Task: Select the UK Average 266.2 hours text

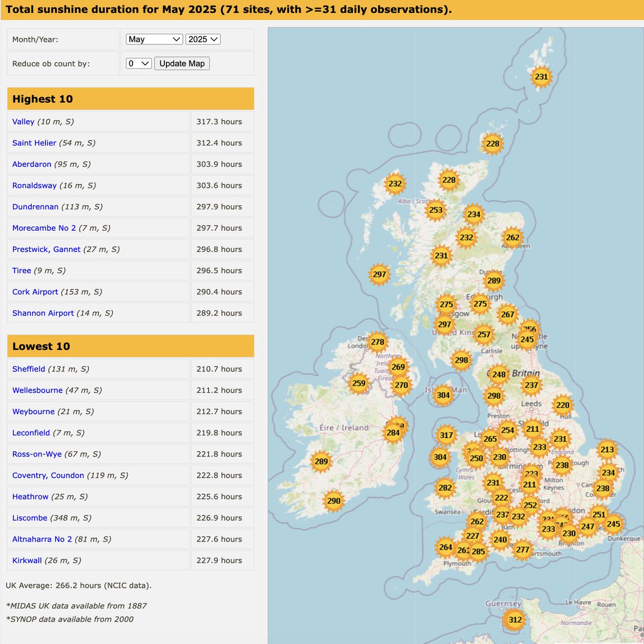Action: click(x=78, y=586)
